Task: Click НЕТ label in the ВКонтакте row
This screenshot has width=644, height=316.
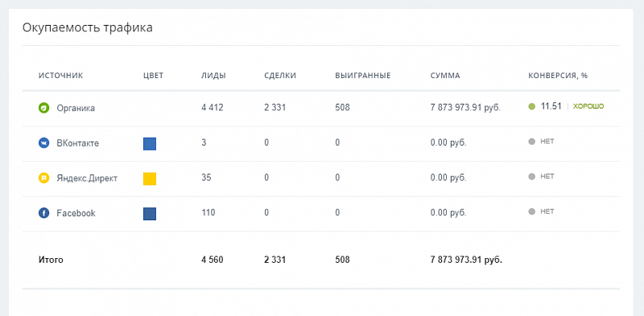Action: coord(547,142)
